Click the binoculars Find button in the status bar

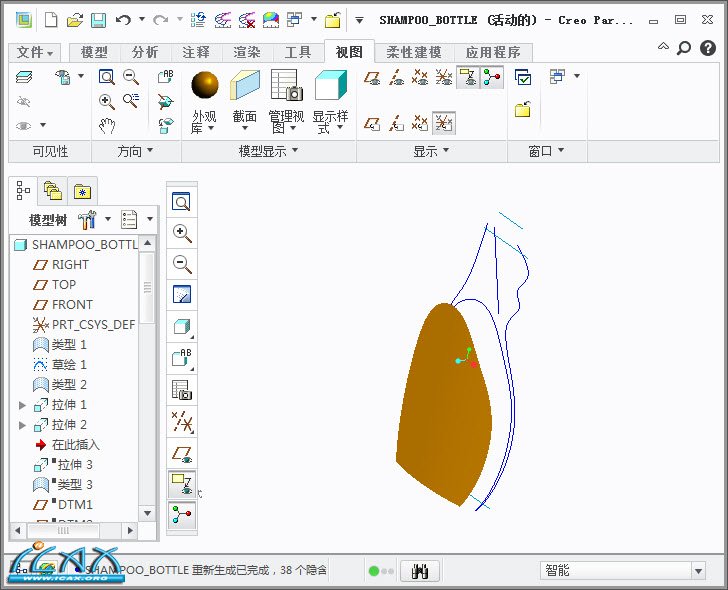coord(421,571)
